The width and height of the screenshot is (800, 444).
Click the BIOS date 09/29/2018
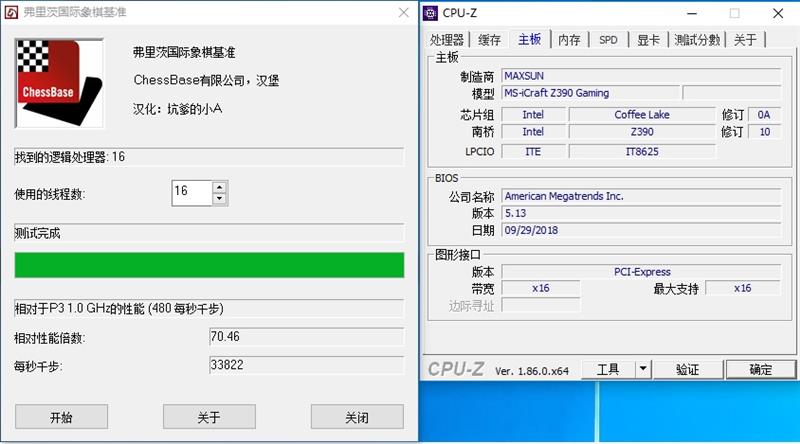(641, 230)
